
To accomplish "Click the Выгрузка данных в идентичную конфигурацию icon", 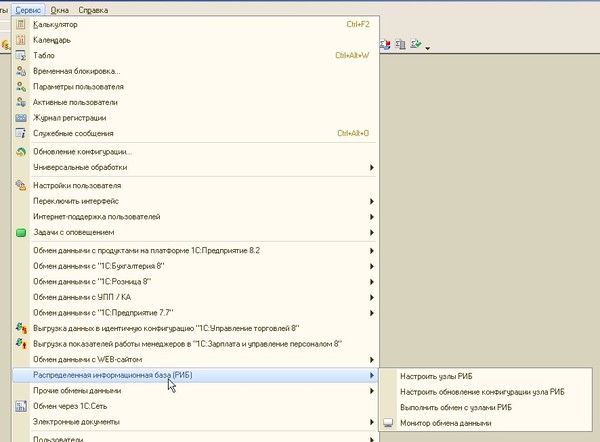I will (x=21, y=328).
